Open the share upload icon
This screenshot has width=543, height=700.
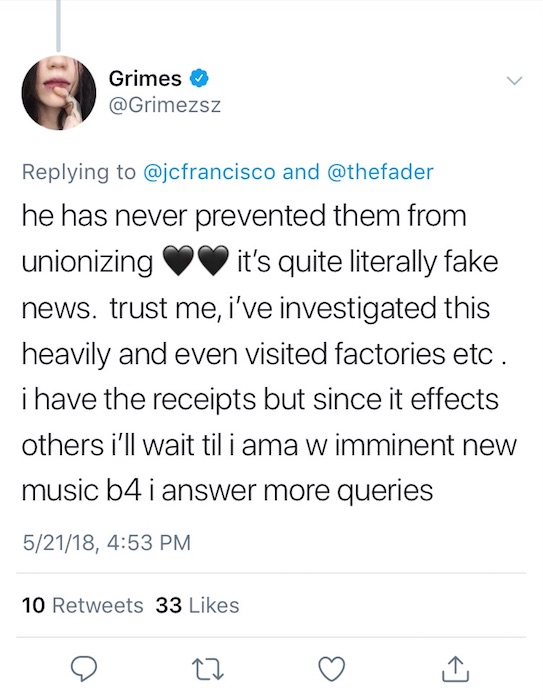[x=455, y=669]
